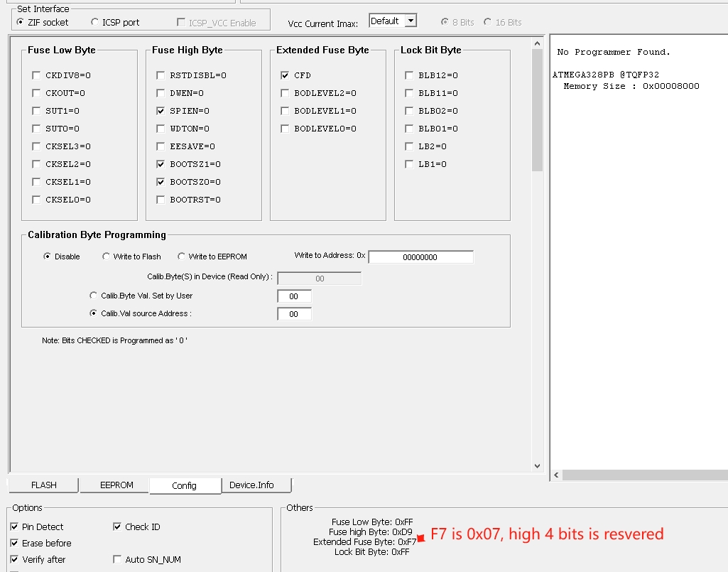This screenshot has height=572, width=728.
Task: Choose Calib.Byte Val. Set by User
Action: click(94, 296)
